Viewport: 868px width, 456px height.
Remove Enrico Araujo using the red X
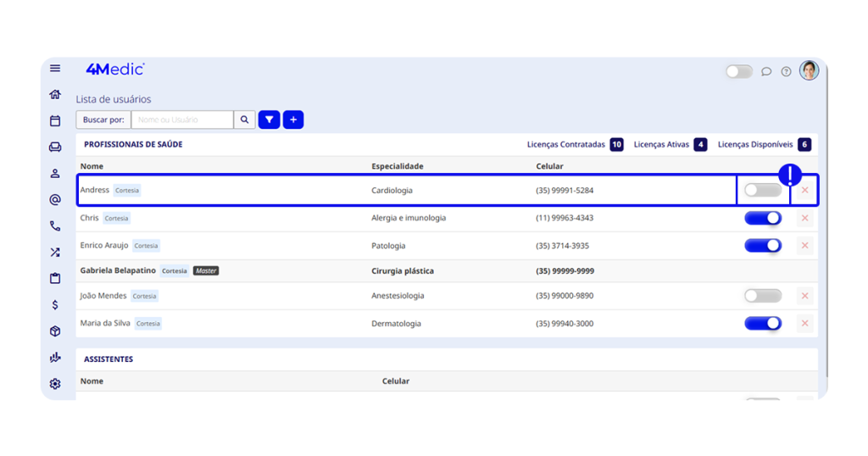tap(804, 246)
